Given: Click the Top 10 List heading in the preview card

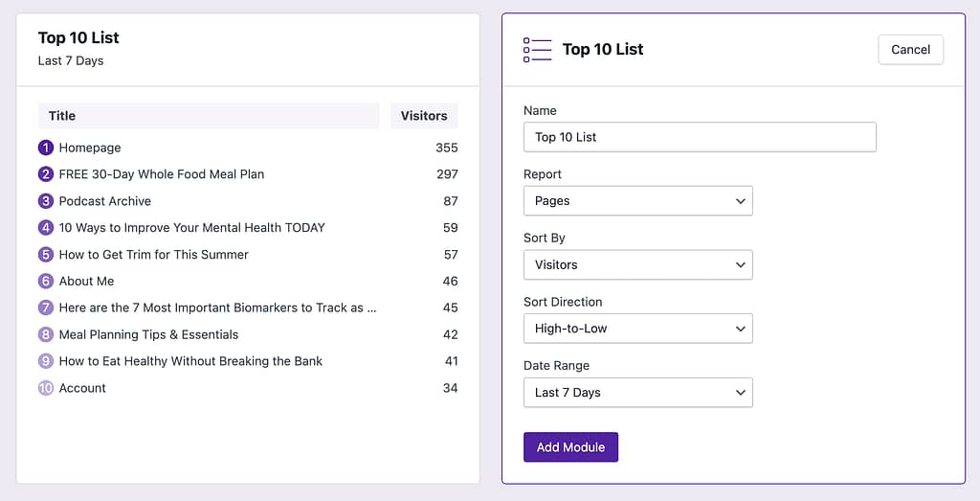Looking at the screenshot, I should click(x=78, y=37).
